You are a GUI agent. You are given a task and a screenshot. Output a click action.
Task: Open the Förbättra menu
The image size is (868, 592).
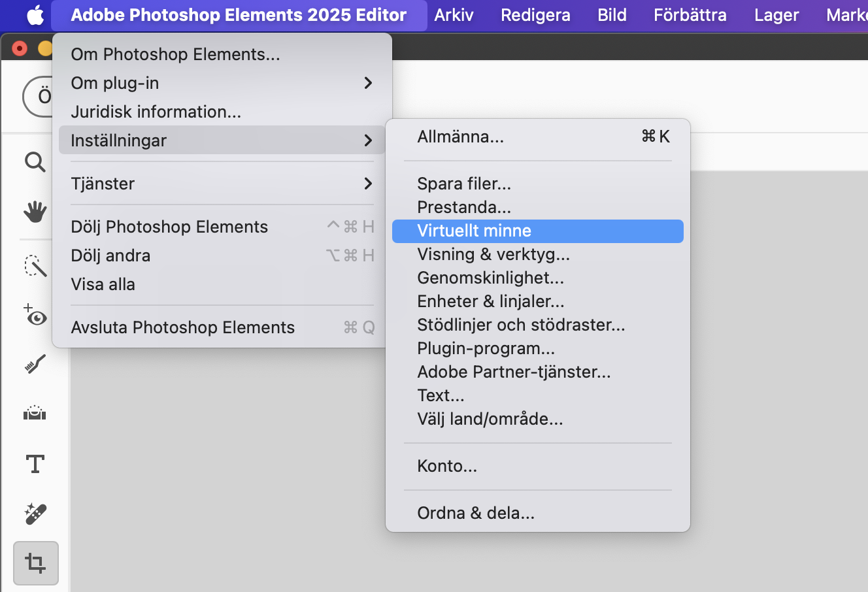[x=690, y=15]
